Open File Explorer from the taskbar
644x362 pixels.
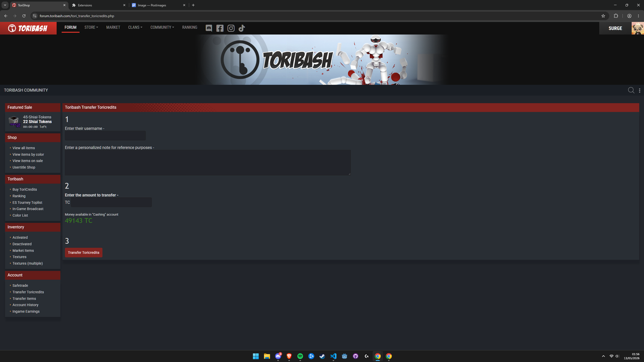point(267,356)
